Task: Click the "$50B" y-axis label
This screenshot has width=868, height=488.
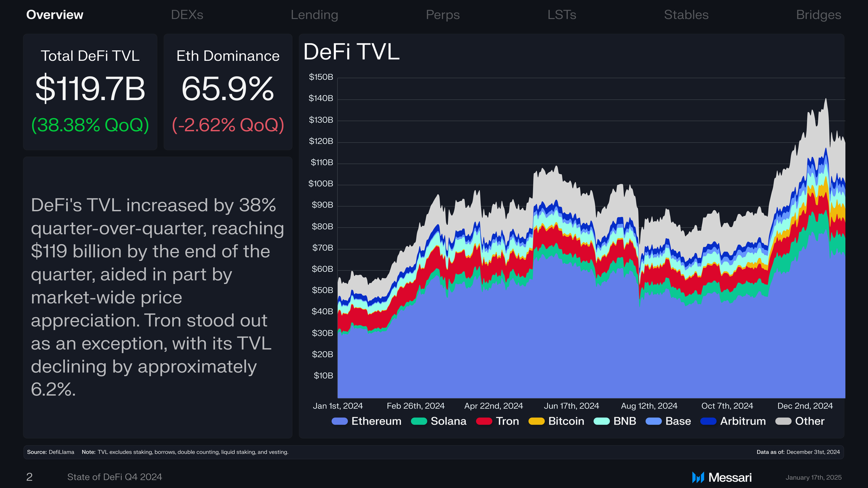Action: click(323, 290)
